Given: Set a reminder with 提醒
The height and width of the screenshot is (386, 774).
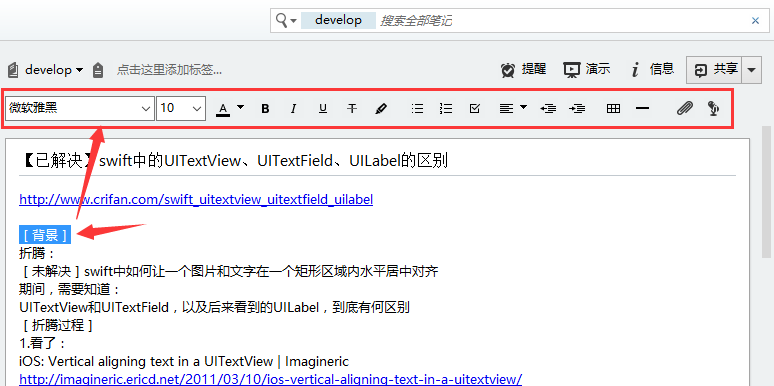Looking at the screenshot, I should coord(523,70).
